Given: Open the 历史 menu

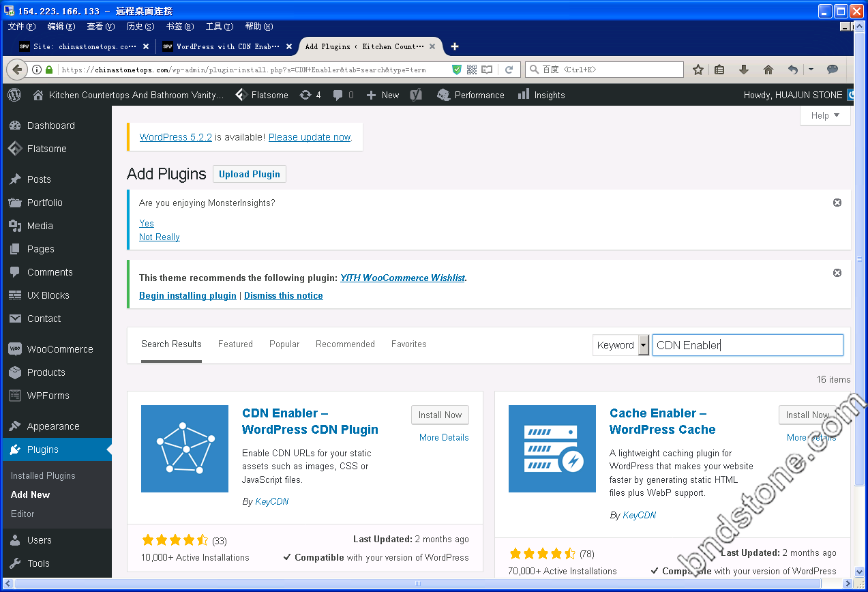Looking at the screenshot, I should click(140, 27).
